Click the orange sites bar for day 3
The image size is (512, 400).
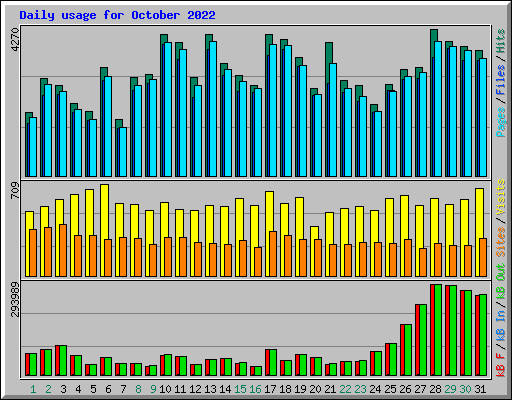point(63,250)
